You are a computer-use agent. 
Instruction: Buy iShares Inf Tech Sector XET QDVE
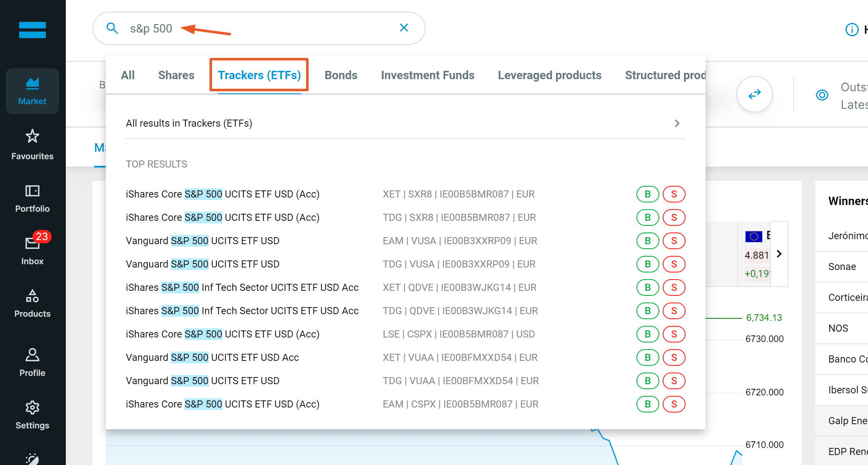point(648,287)
